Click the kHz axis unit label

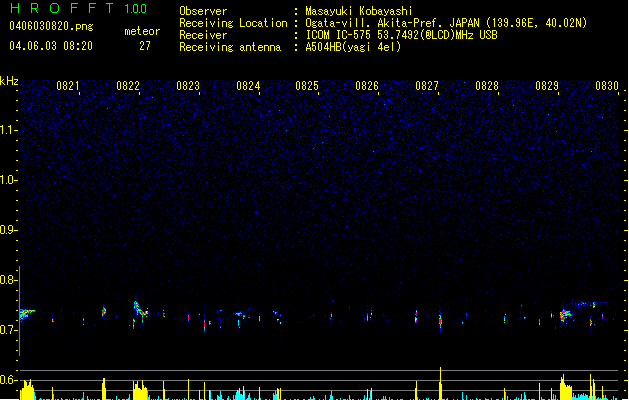pos(9,81)
